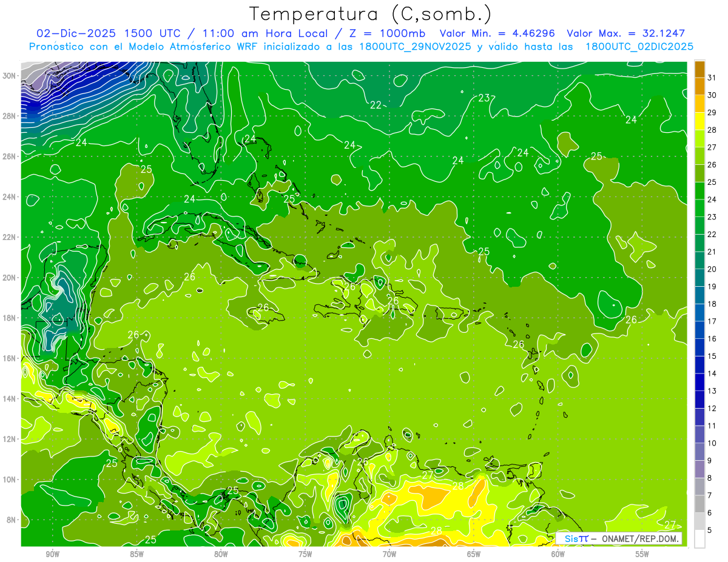Click the longitude axis label "65W"

474,554
